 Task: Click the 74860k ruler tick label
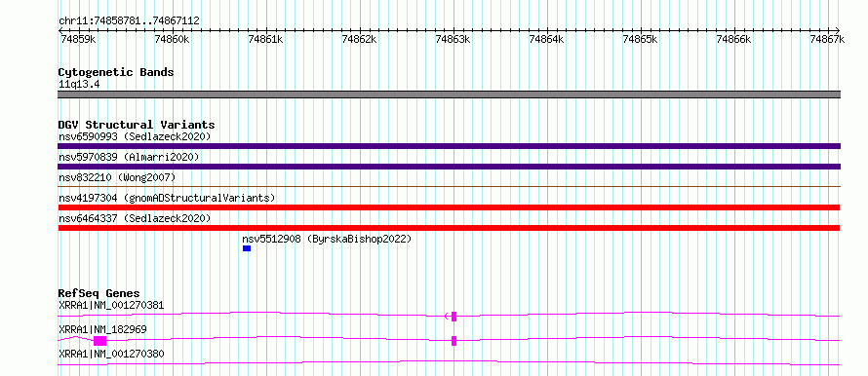coord(172,39)
